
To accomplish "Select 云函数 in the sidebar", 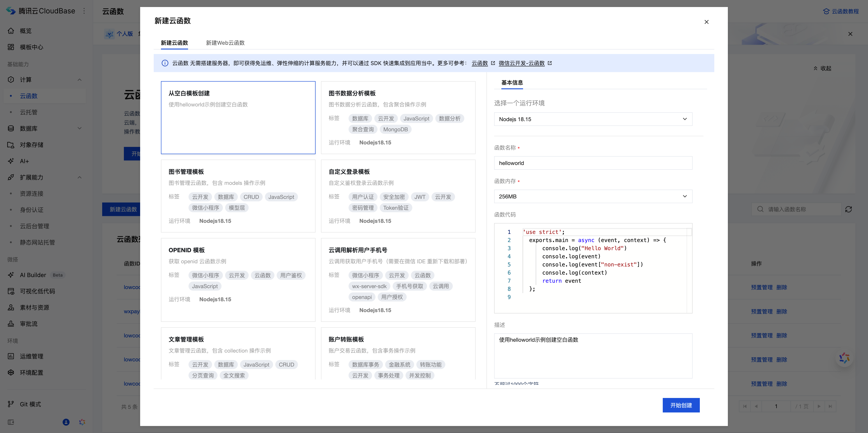I will 29,96.
